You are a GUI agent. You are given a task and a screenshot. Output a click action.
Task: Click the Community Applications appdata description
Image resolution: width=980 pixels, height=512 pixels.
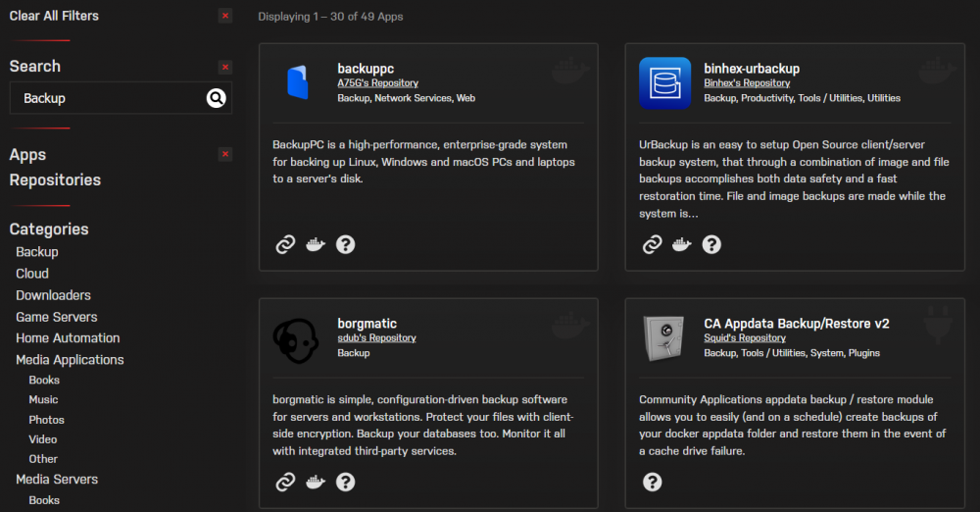(x=793, y=425)
